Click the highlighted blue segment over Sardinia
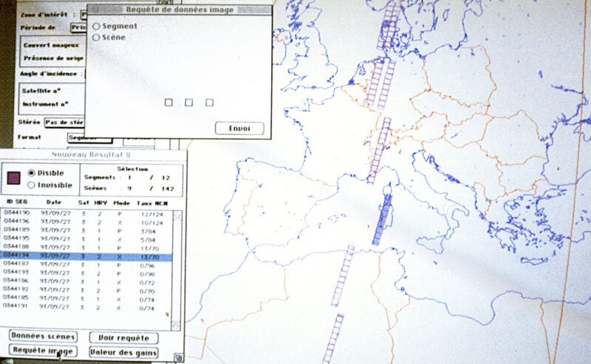The height and width of the screenshot is (364, 591). point(382,220)
